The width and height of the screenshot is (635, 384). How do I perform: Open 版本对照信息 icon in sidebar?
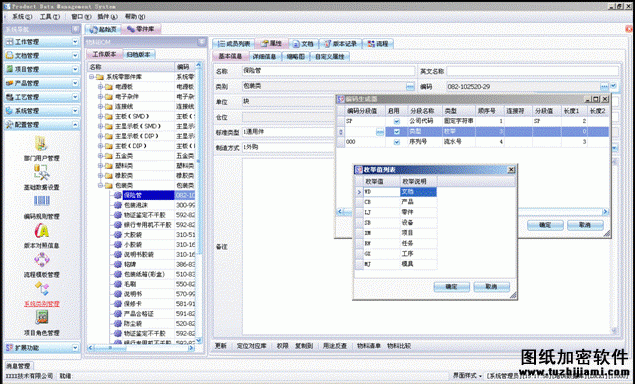(41, 230)
